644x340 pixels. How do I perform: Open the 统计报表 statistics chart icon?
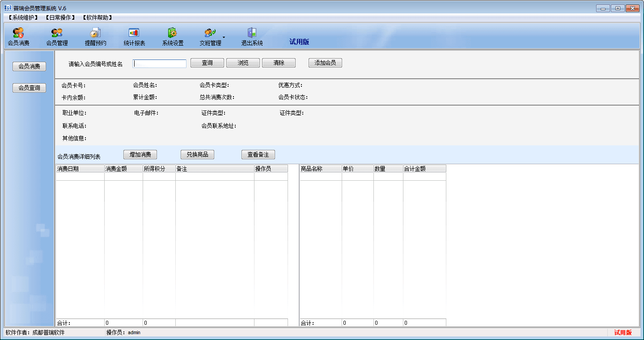point(134,33)
